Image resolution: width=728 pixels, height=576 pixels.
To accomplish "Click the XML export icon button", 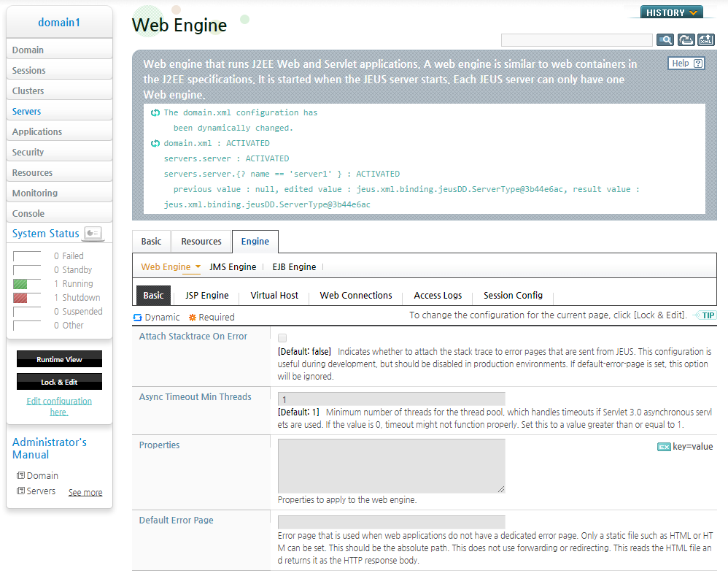I will click(x=705, y=40).
